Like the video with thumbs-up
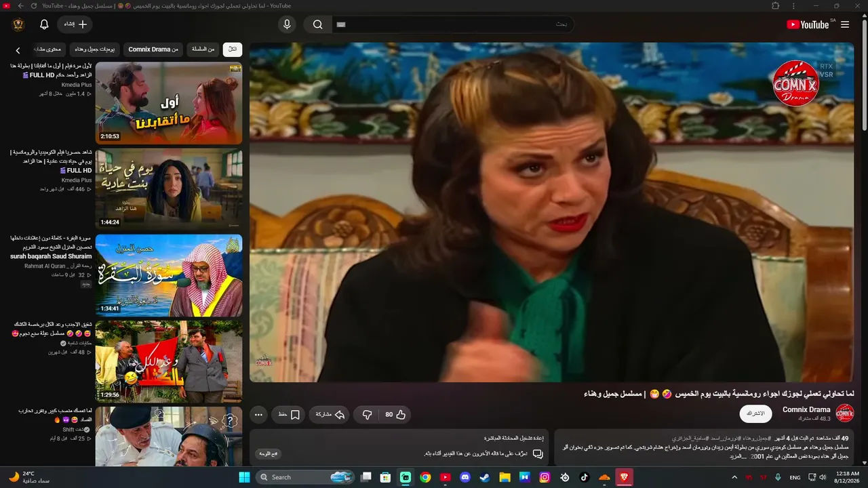 click(x=395, y=414)
